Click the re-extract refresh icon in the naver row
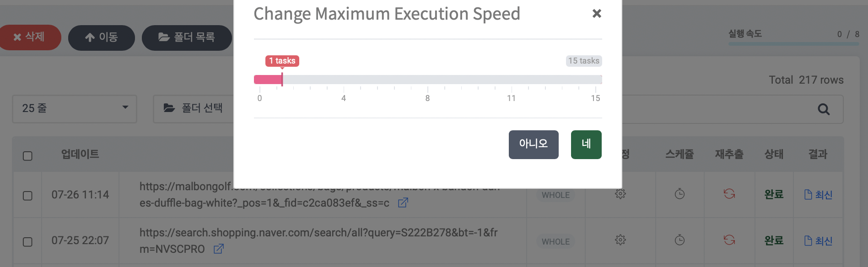The width and height of the screenshot is (868, 267). click(729, 240)
